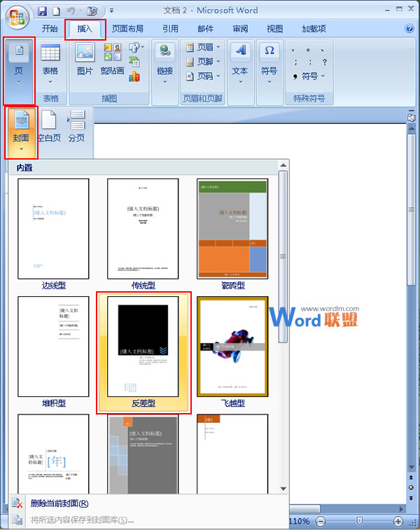420x530 pixels.
Task: Select the 反差型 cover page
Action: click(x=143, y=352)
